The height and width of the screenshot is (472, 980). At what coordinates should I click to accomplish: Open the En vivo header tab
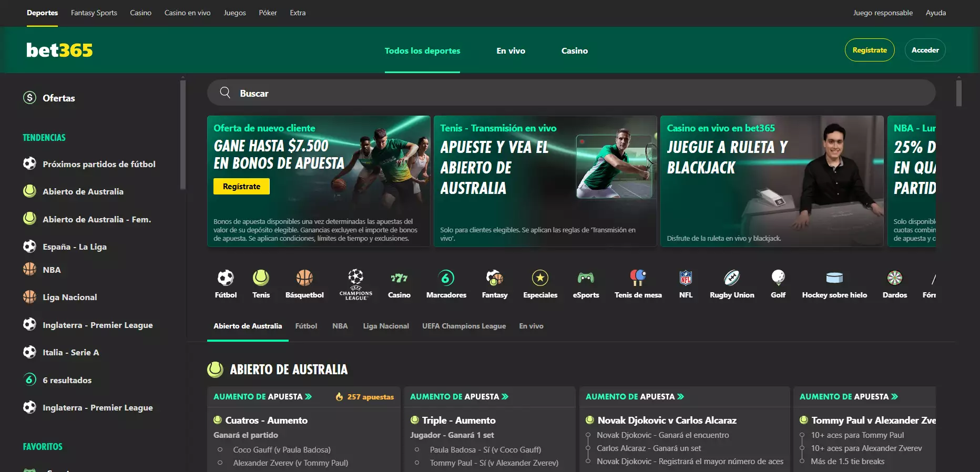coord(511,51)
